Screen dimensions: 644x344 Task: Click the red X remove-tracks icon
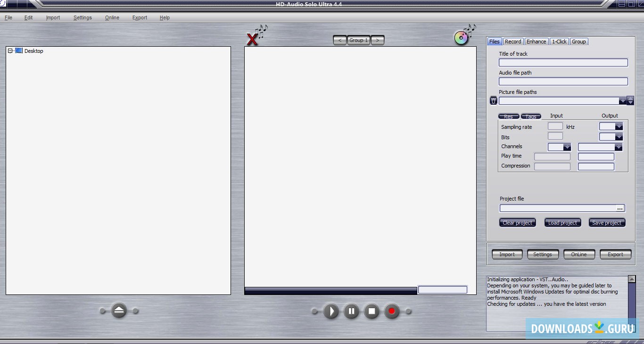pyautogui.click(x=253, y=40)
